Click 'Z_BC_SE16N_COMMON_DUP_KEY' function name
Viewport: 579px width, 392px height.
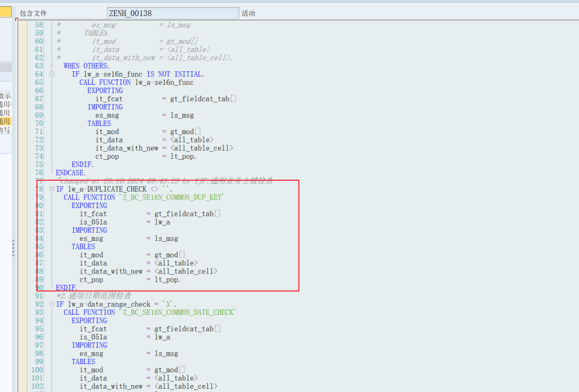pyautogui.click(x=172, y=197)
